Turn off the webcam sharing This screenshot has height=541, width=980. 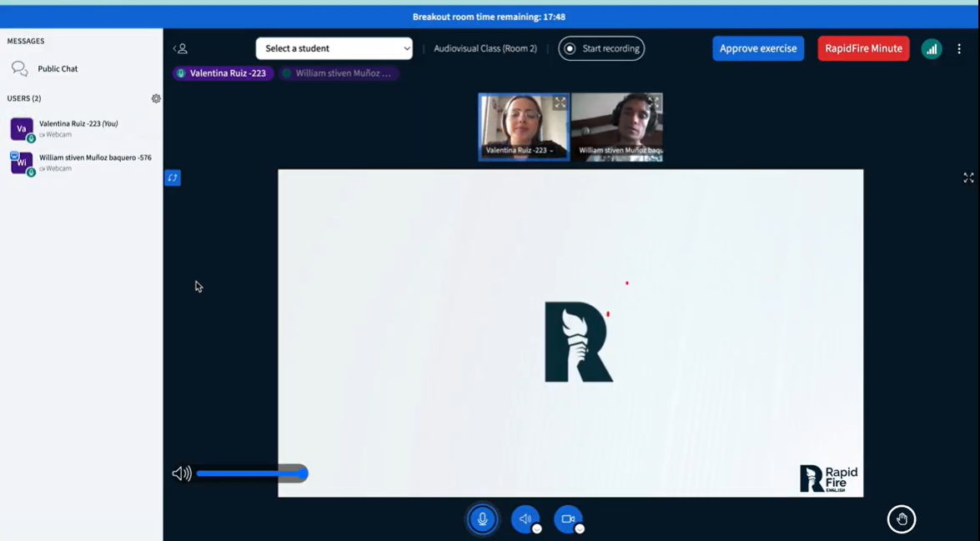[x=567, y=519]
